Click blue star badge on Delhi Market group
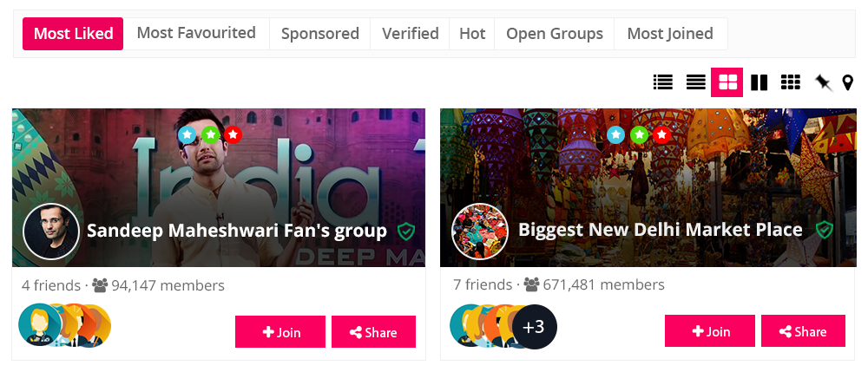The image size is (868, 372). tap(616, 134)
